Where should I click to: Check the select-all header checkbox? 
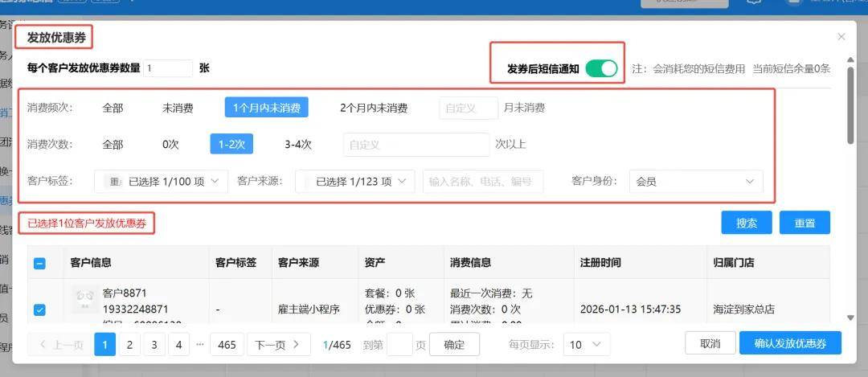point(39,263)
